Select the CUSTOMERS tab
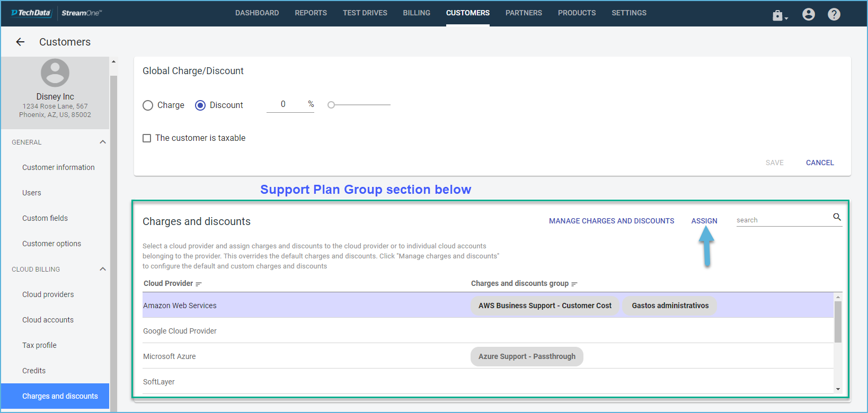Screen dimensions: 868x413 click(x=468, y=13)
